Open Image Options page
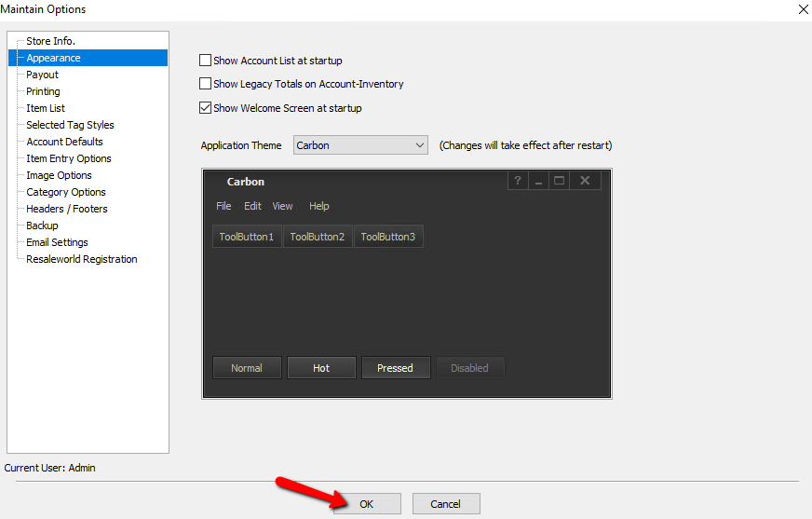This screenshot has height=519, width=812. tap(59, 175)
